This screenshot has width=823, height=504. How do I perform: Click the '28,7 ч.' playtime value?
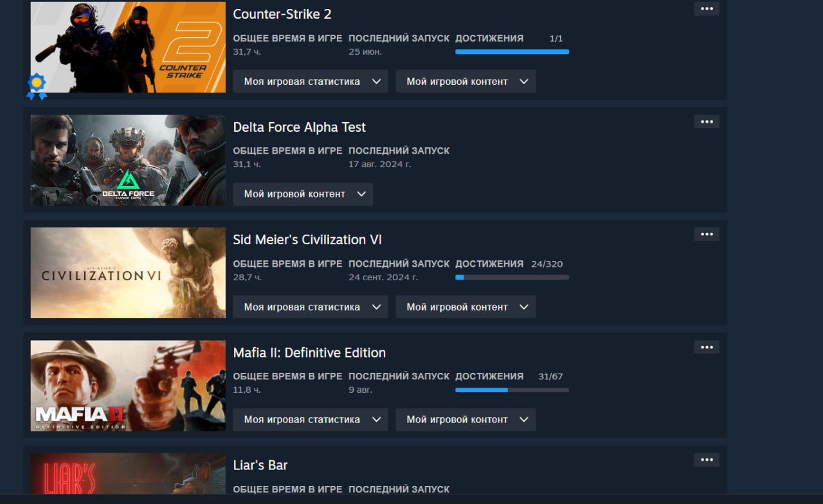point(247,277)
